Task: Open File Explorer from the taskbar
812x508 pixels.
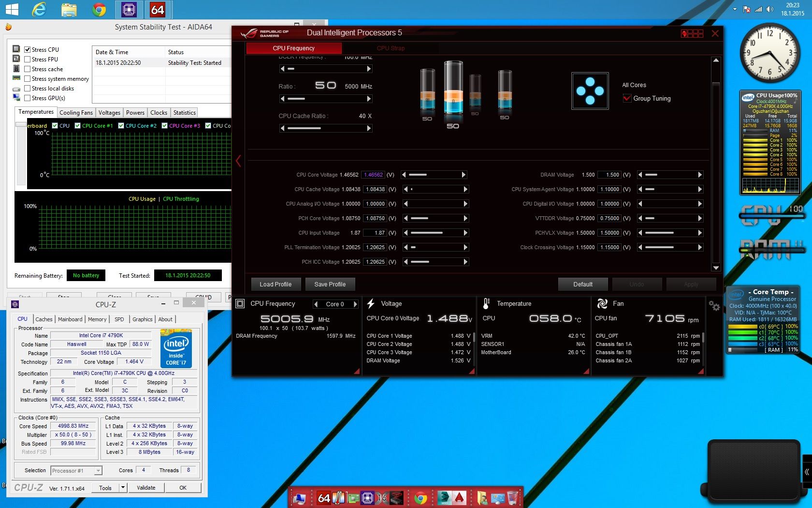Action: tap(69, 9)
